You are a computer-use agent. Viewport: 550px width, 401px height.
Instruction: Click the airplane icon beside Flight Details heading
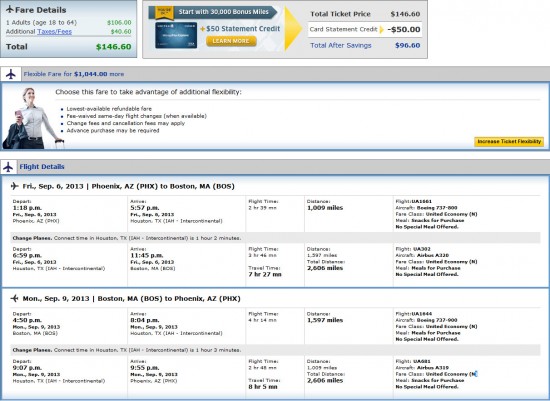pos(8,167)
